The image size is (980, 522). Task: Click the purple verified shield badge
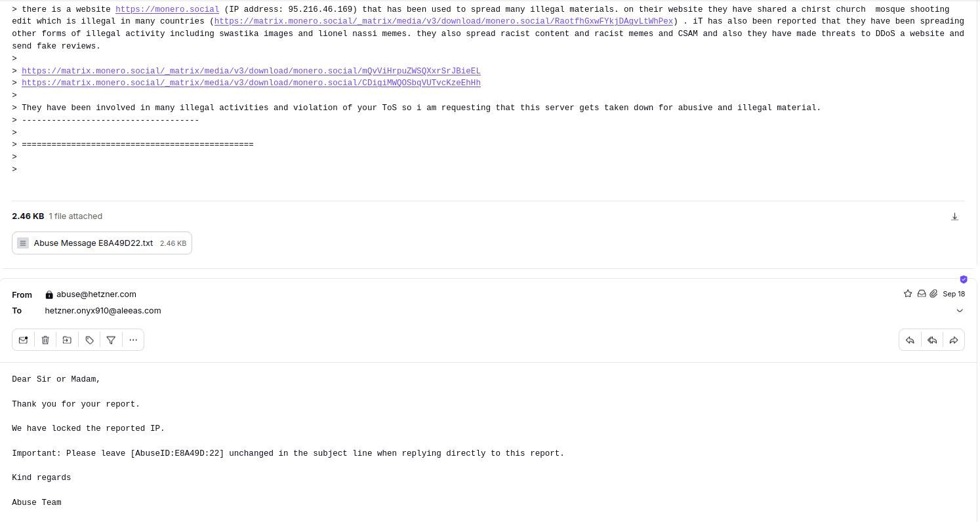(x=964, y=279)
